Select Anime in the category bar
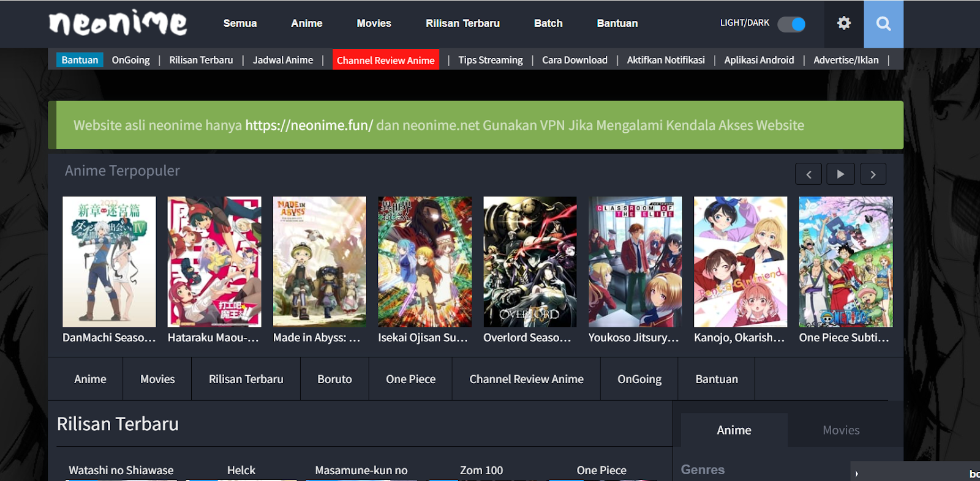 tap(90, 379)
